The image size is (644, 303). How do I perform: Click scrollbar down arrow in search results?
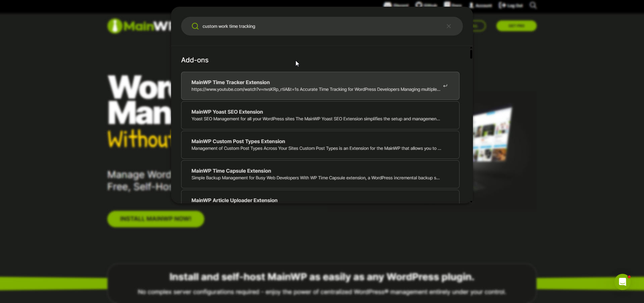(471, 202)
